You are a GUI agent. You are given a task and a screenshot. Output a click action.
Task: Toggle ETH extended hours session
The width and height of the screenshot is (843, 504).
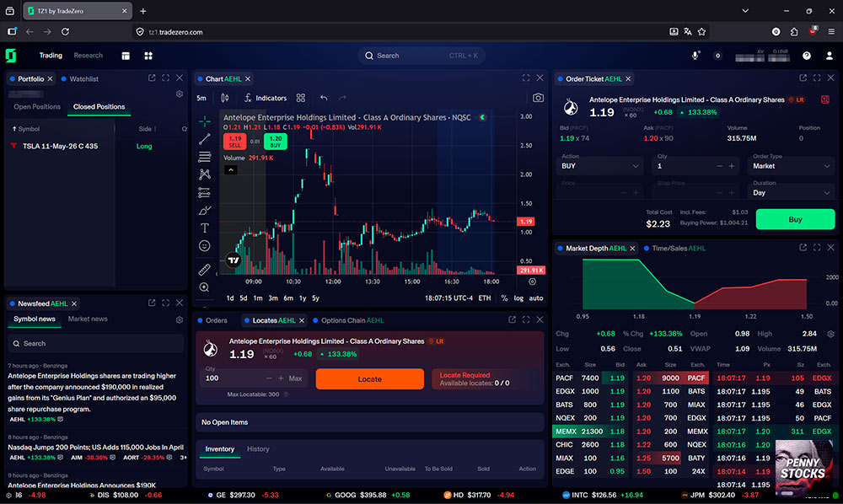pos(485,298)
